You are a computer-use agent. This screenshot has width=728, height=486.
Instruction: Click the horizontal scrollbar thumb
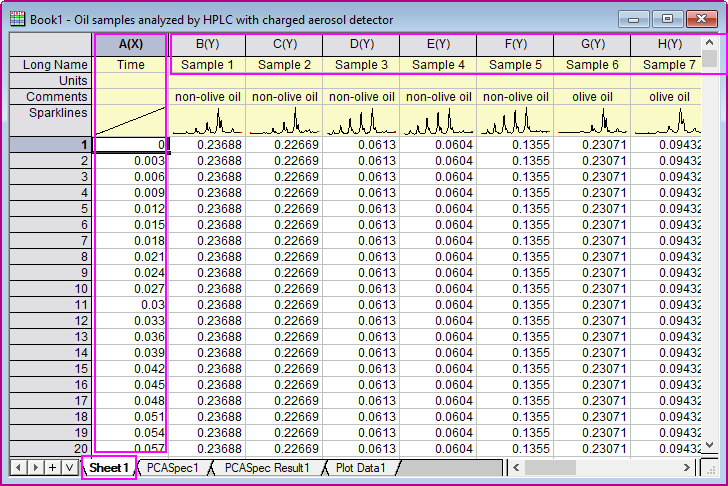point(550,467)
